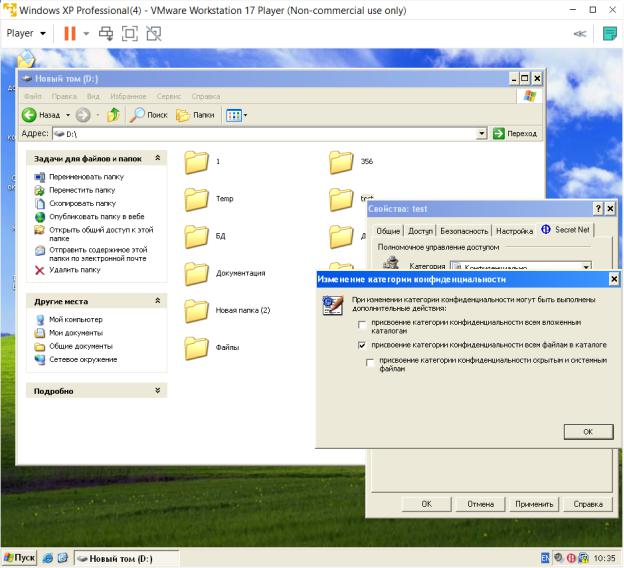Open the Назад history dropdown arrow
Screen dimensions: 624x568
pyautogui.click(x=68, y=115)
